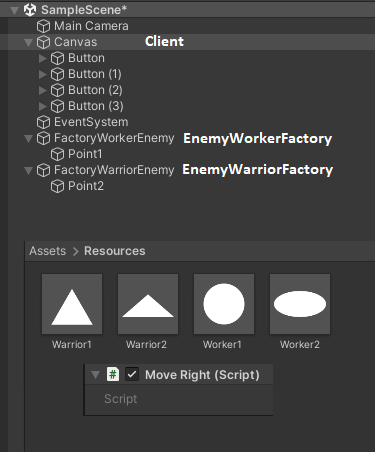Select Button (2) object name
Image resolution: width=375 pixels, height=452 pixels.
(95, 90)
